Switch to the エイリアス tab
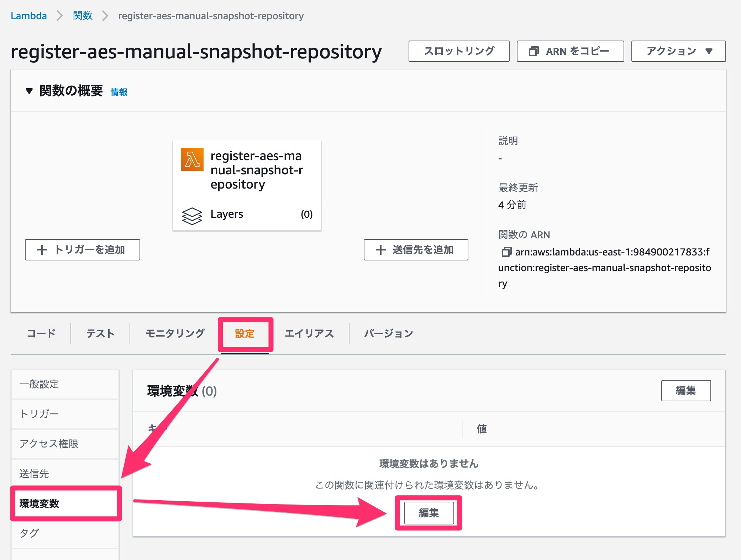The height and width of the screenshot is (560, 741). point(309,333)
